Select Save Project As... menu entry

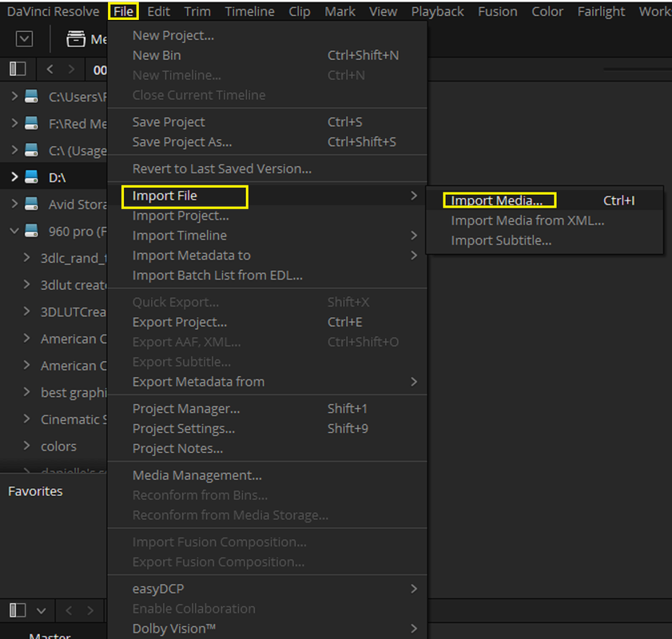268,141
